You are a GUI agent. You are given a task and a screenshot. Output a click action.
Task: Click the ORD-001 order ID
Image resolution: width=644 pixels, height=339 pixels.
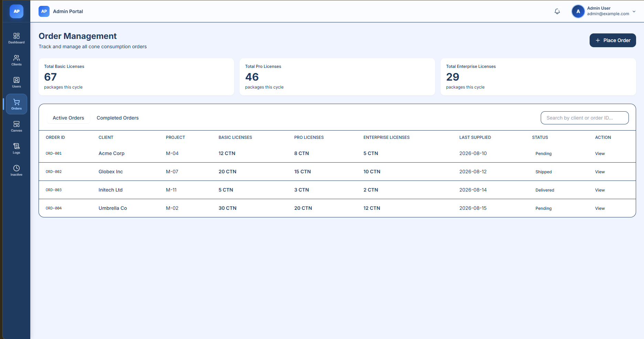pyautogui.click(x=54, y=153)
